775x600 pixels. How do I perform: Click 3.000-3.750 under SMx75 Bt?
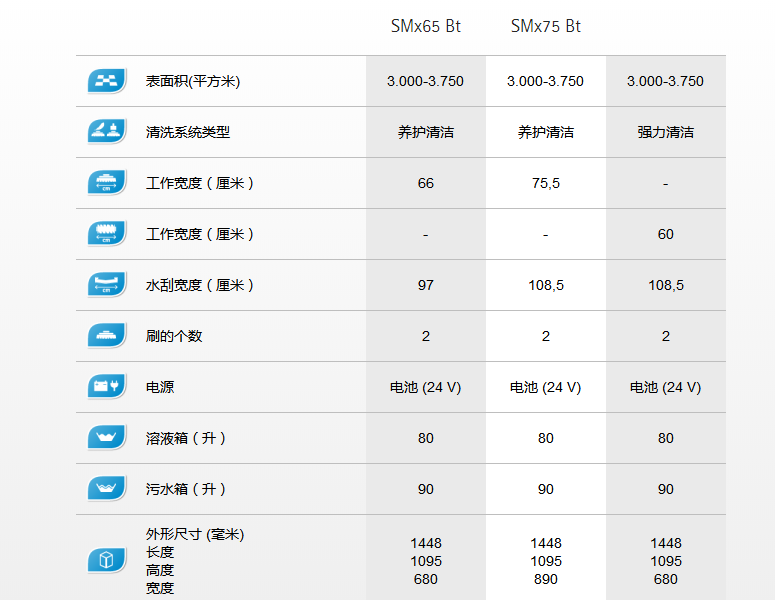pos(546,81)
